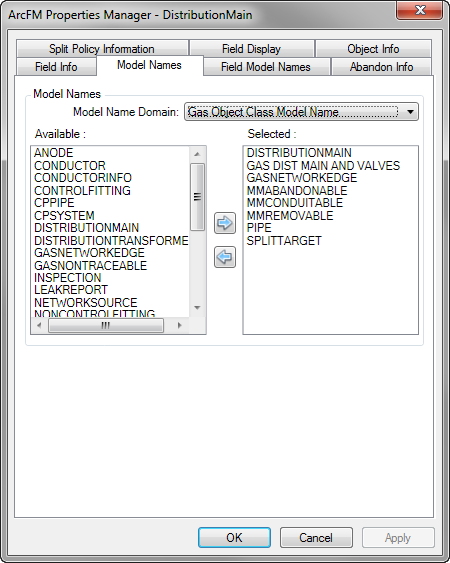450x563 pixels.
Task: Select the Object Info tab
Action: [x=373, y=48]
